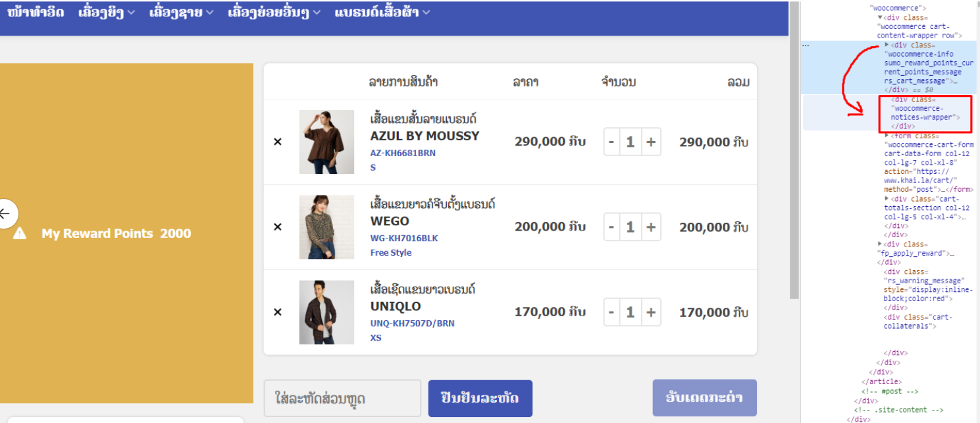Go to ໜ້າທຳອິດ home menu item

36,13
